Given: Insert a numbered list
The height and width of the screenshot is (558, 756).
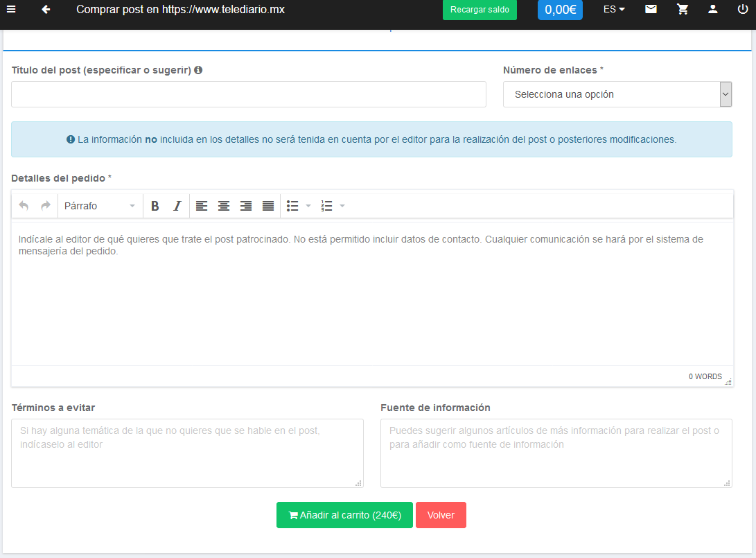Looking at the screenshot, I should point(326,206).
